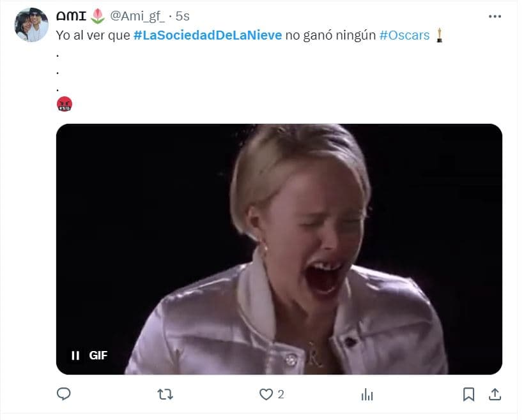Open the three-dot More options menu
Screen dimensions: 524x420
[495, 17]
